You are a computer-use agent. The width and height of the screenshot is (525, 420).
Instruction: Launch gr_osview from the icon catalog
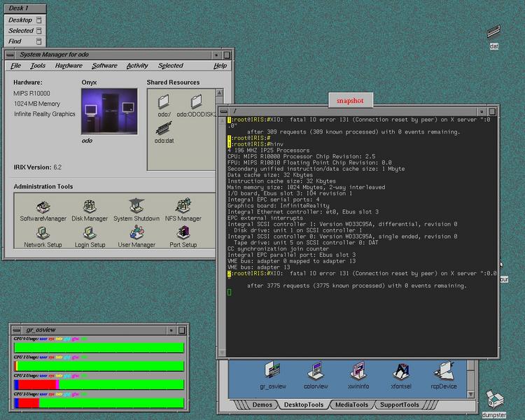[x=273, y=376]
